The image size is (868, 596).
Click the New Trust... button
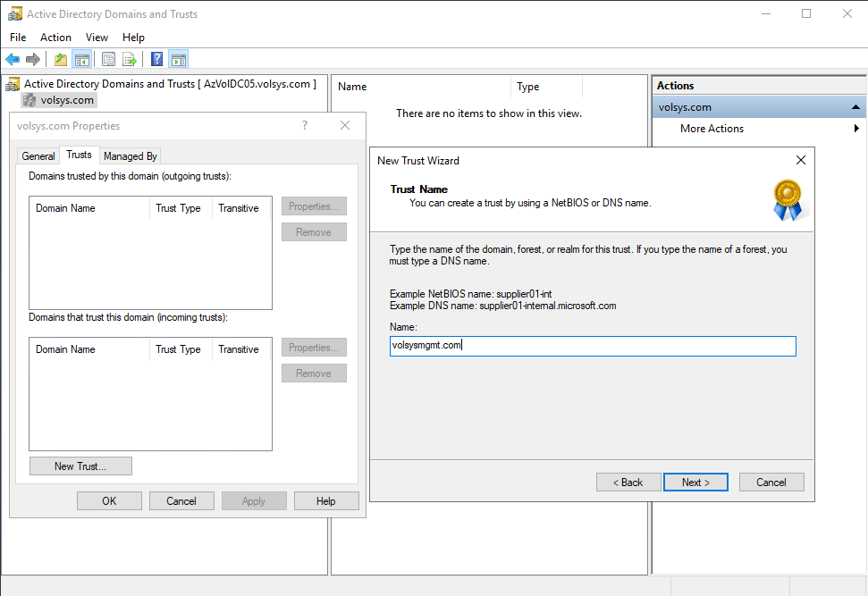(80, 466)
